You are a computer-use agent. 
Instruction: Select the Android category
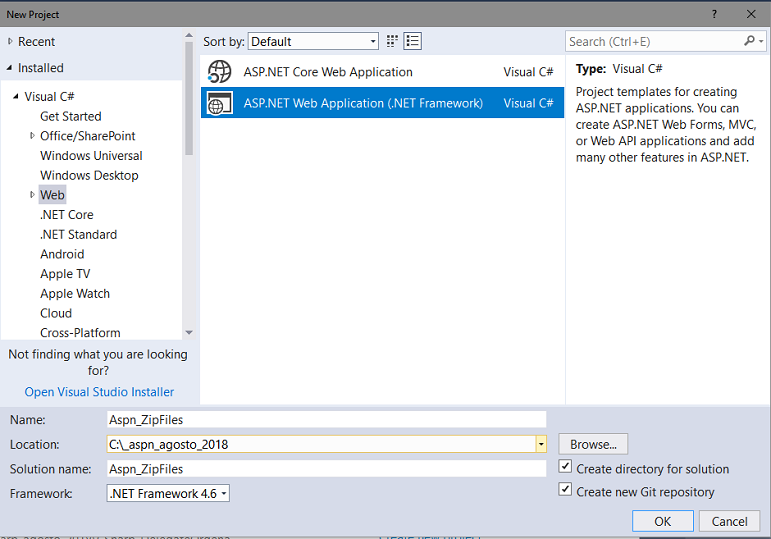62,254
